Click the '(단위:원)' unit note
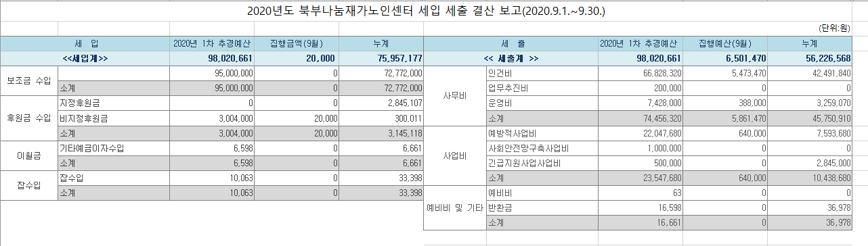The height and width of the screenshot is (246, 868). tap(834, 28)
